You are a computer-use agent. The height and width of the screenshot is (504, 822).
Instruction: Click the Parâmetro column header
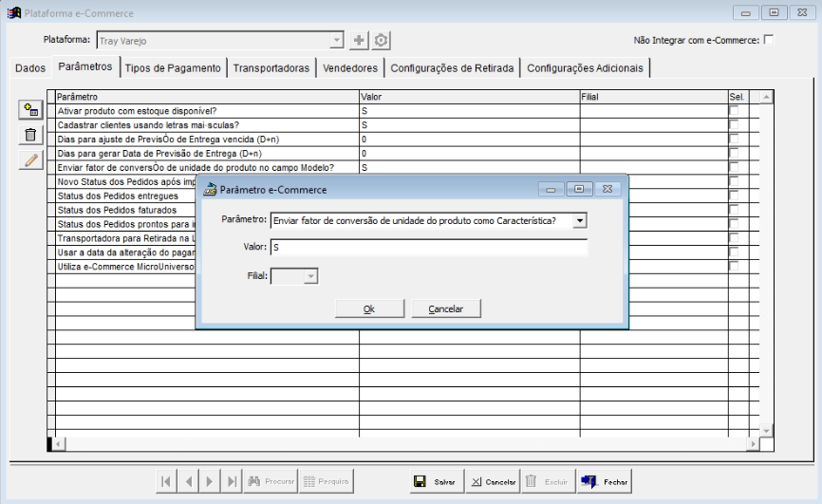[x=207, y=97]
